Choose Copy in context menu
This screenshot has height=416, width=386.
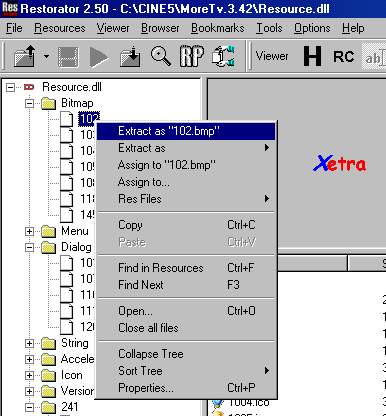[x=186, y=225]
